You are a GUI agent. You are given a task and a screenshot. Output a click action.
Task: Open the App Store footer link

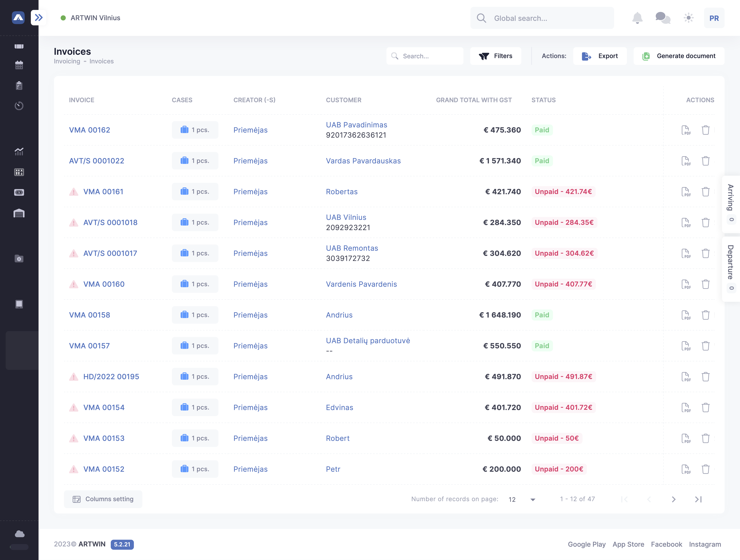pyautogui.click(x=628, y=544)
